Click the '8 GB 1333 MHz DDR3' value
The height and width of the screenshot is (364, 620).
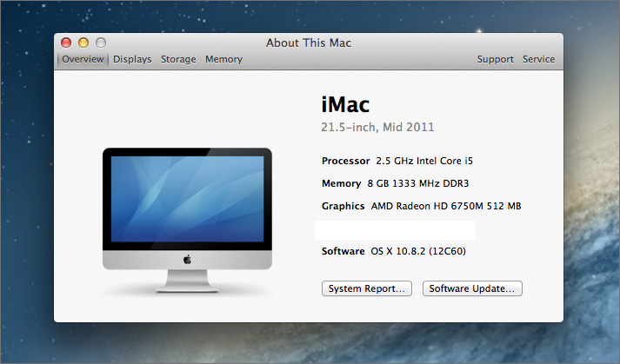point(418,183)
